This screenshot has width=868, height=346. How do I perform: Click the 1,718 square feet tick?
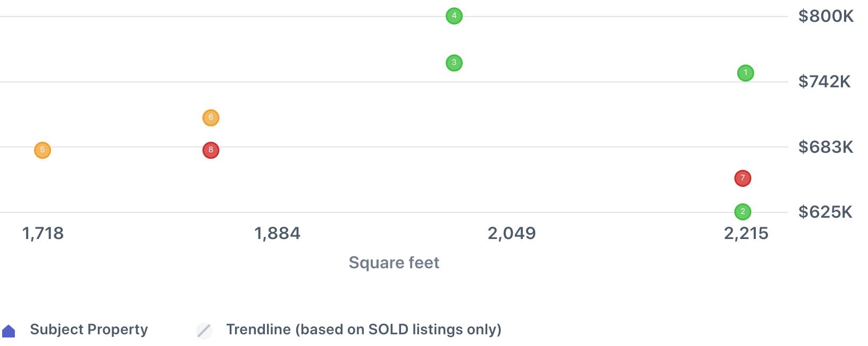click(x=43, y=233)
